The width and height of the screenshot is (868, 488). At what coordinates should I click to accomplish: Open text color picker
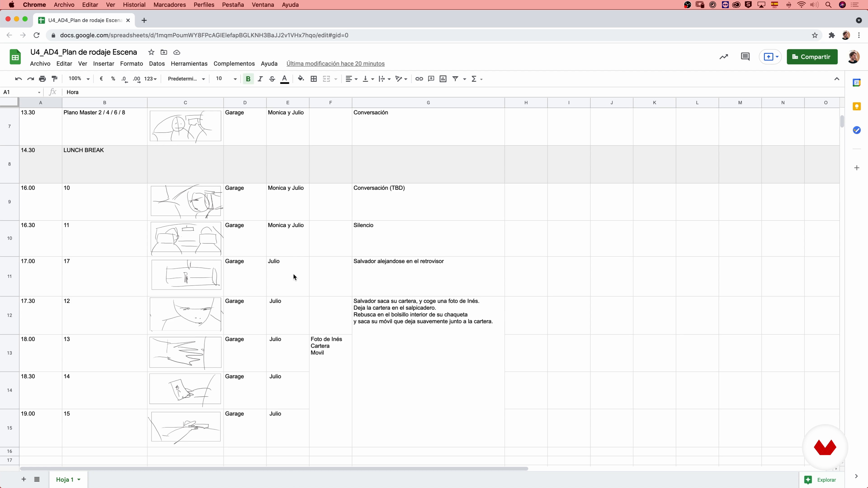click(x=284, y=79)
